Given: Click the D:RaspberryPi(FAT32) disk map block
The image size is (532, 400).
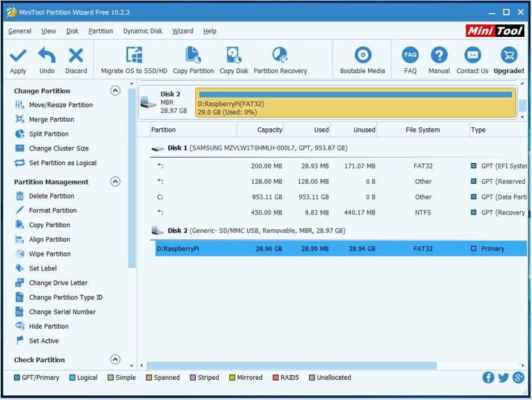Looking at the screenshot, I should (356, 102).
